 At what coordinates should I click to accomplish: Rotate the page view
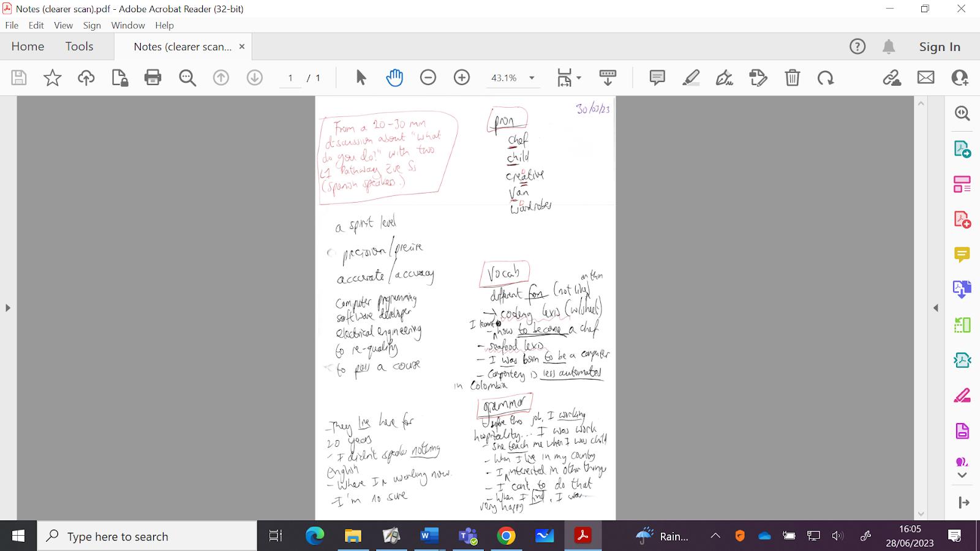click(x=826, y=78)
